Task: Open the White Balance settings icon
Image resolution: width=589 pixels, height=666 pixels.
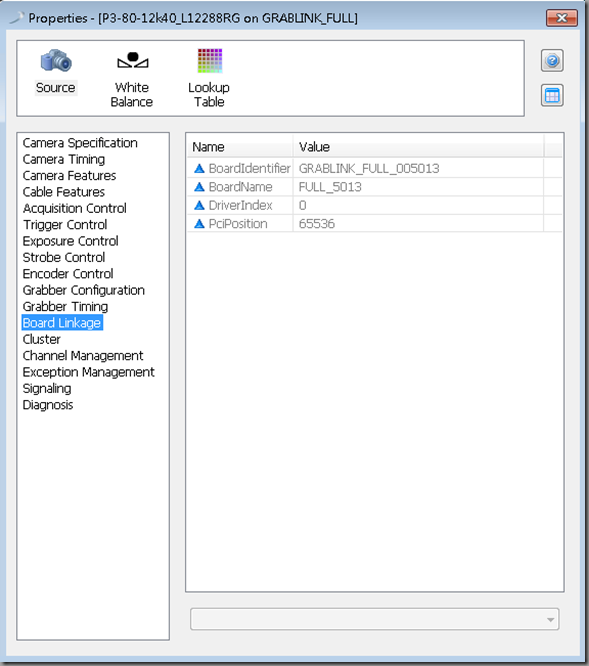Action: (x=132, y=61)
